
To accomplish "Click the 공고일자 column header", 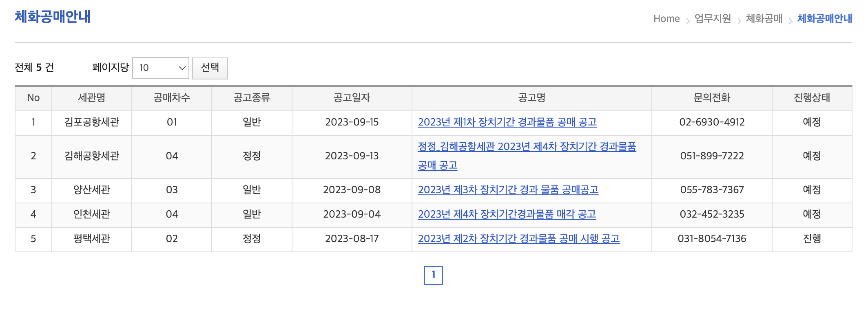I will point(351,98).
